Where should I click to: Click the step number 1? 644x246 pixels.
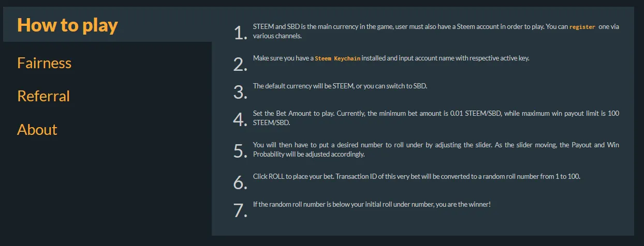[x=240, y=33]
